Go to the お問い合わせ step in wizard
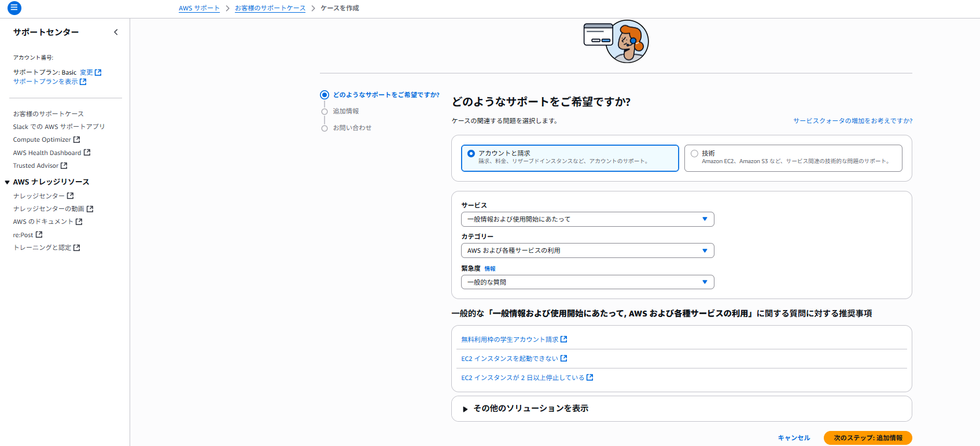This screenshot has height=446, width=980. pyautogui.click(x=352, y=128)
